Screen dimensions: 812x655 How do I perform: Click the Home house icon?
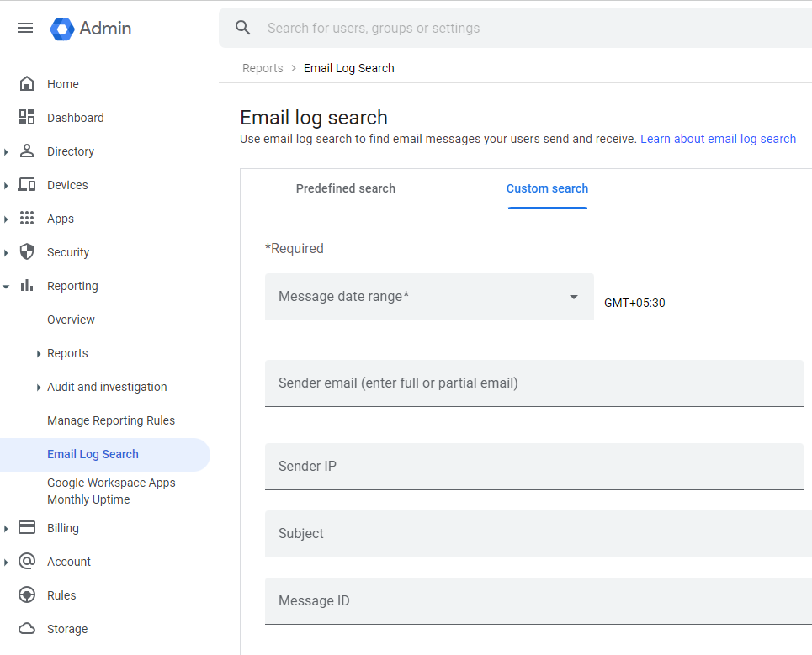click(27, 84)
